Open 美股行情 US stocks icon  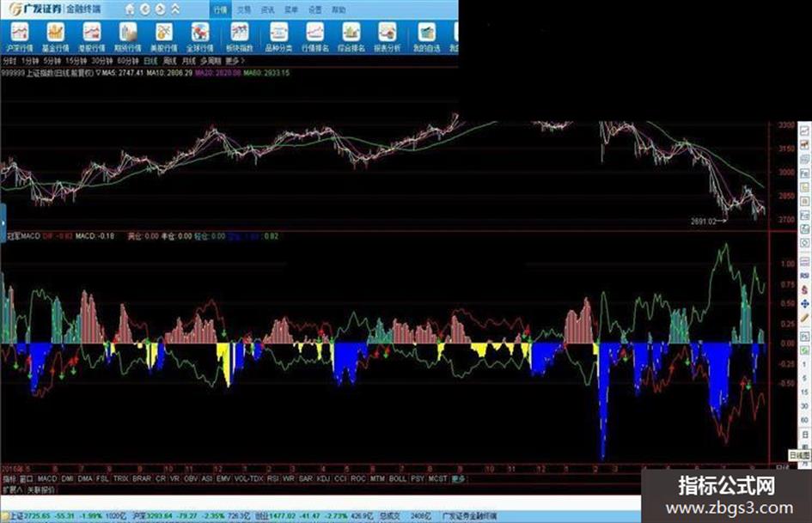pyautogui.click(x=163, y=37)
